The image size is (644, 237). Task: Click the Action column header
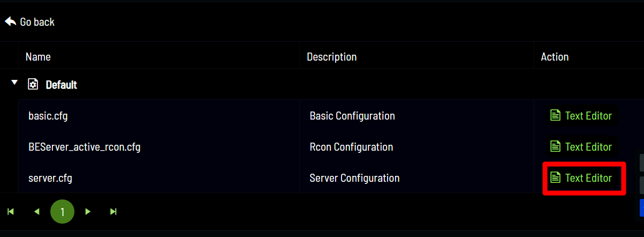(x=555, y=56)
